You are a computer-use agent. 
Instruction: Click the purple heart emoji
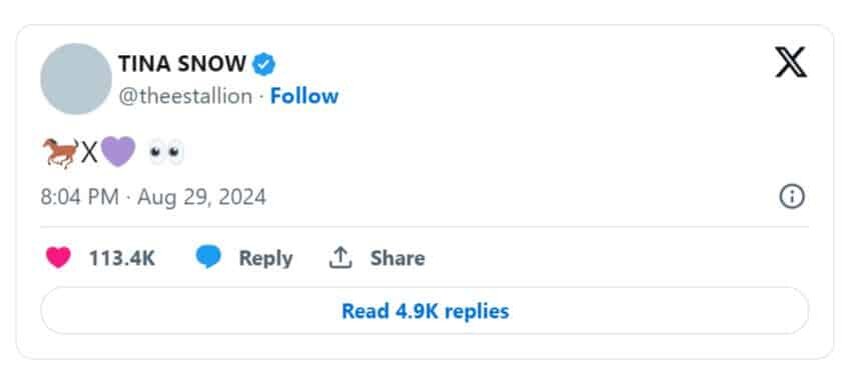coord(118,152)
